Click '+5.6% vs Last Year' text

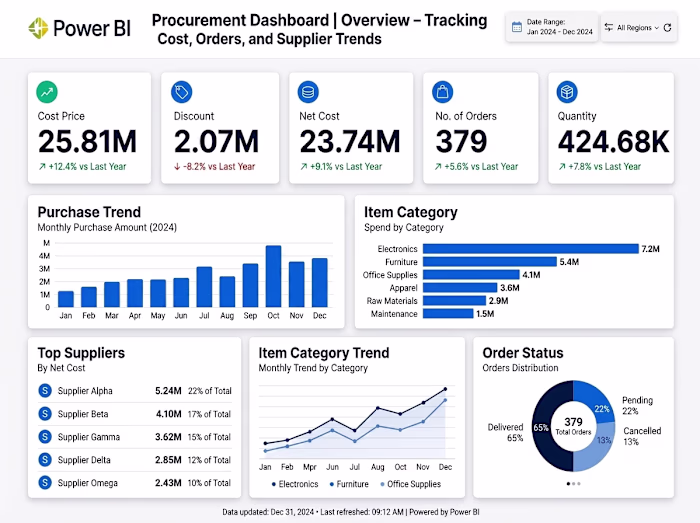click(x=481, y=166)
